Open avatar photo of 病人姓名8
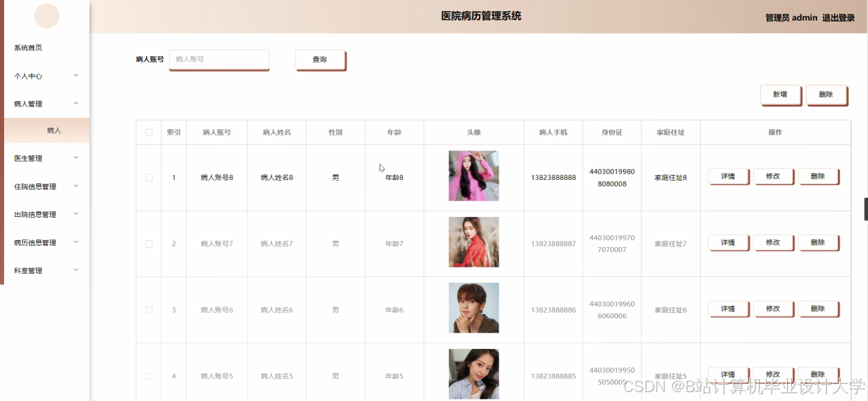This screenshot has width=868, height=401. 473,176
